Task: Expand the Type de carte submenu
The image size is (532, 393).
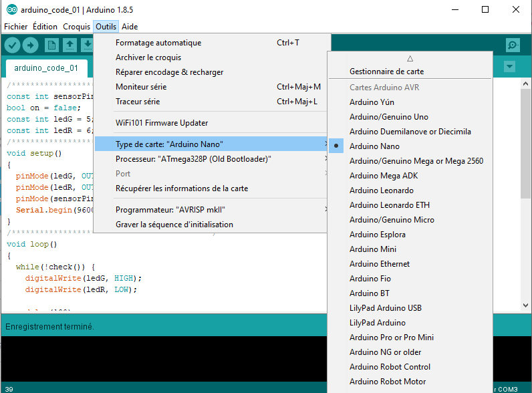Action: [211, 144]
